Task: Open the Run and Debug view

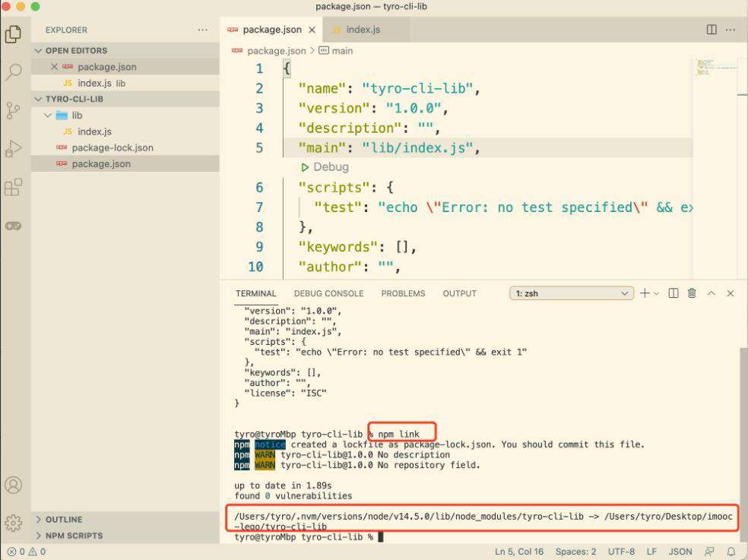Action: pyautogui.click(x=14, y=149)
